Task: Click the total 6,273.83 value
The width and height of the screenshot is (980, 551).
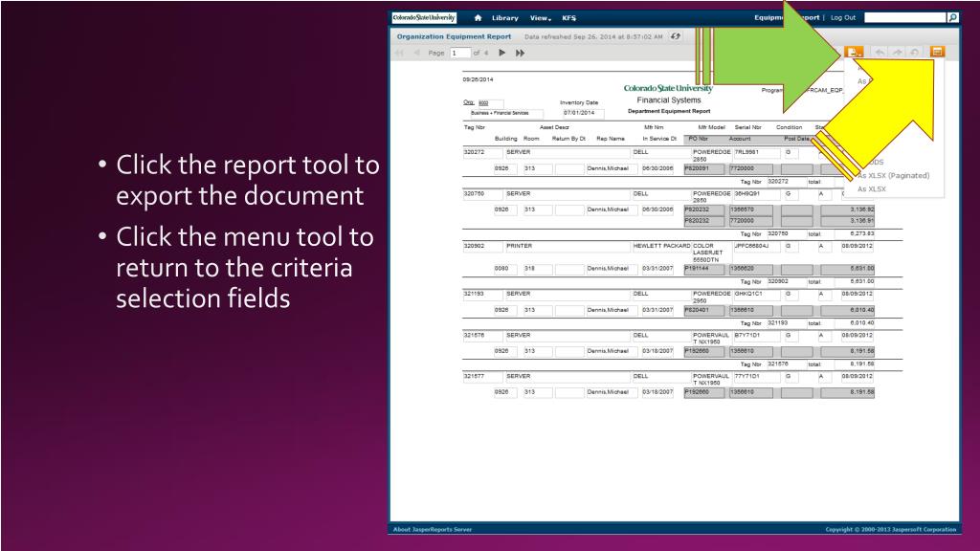Action: coord(862,233)
